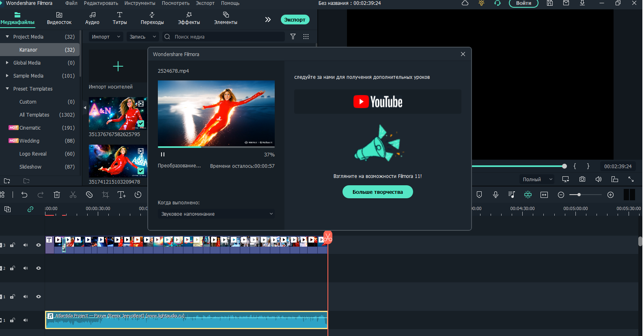The image size is (644, 336).
Task: Switch to the Эффекты tab
Action: 189,18
